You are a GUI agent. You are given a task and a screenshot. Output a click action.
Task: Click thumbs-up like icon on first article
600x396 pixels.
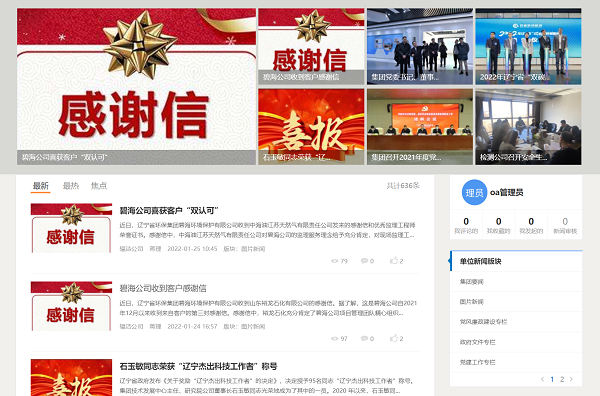(x=394, y=261)
